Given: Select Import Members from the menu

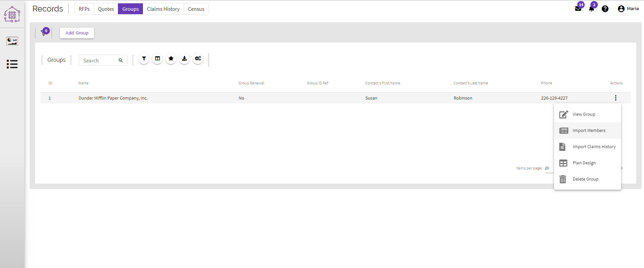Looking at the screenshot, I should click(588, 131).
